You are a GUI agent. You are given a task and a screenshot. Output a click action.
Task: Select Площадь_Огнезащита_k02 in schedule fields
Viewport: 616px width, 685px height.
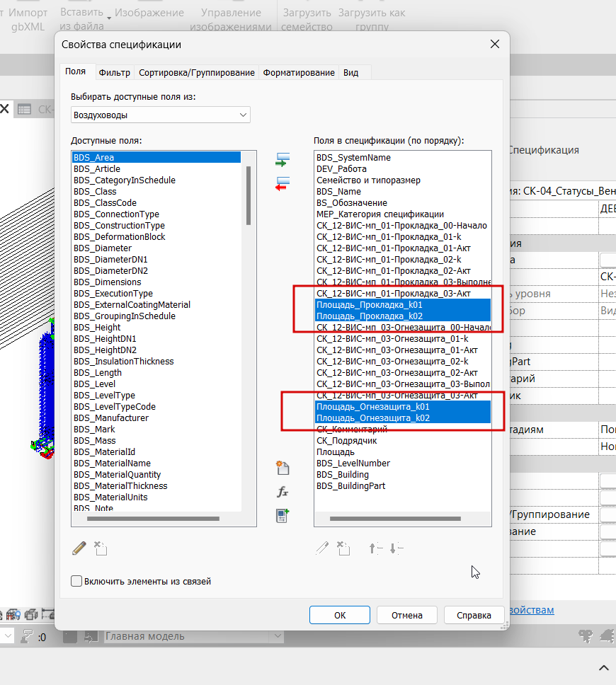click(403, 418)
